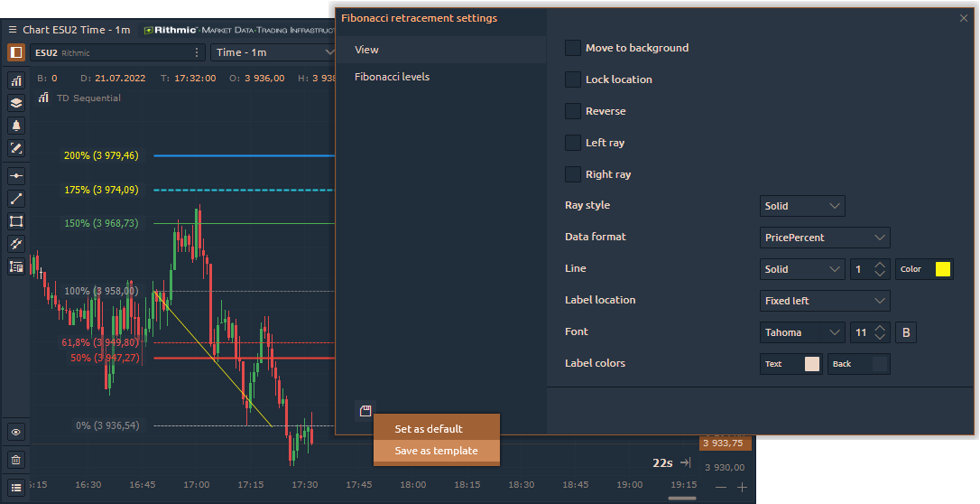Toggle the bold B font button
Image resolution: width=980 pixels, height=504 pixels.
click(x=906, y=332)
